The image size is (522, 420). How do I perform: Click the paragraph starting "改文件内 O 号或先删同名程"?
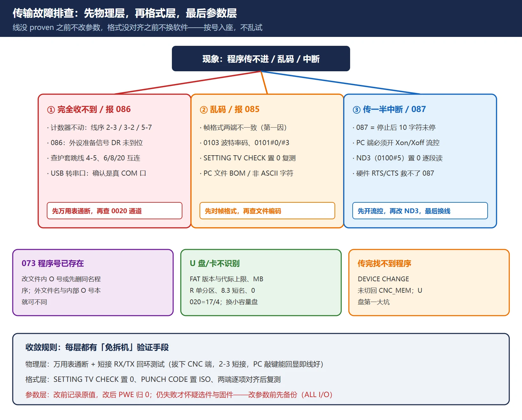61,290
